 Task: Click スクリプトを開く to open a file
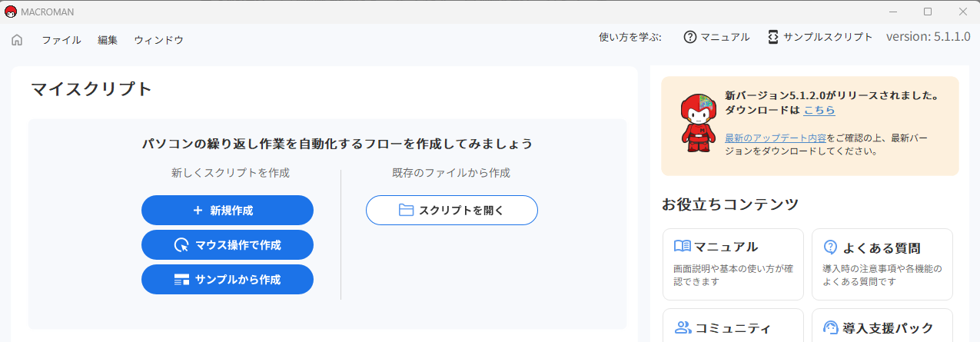452,211
